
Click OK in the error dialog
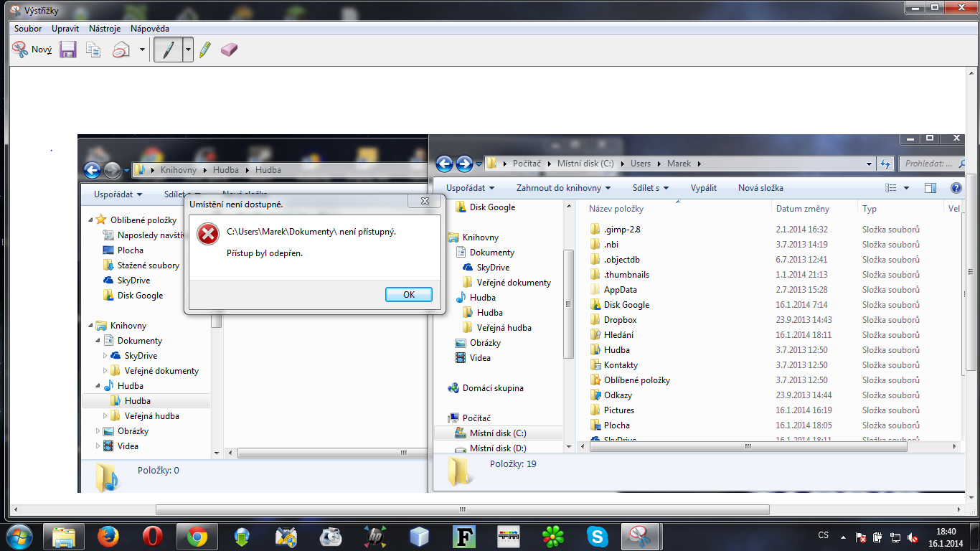click(409, 294)
